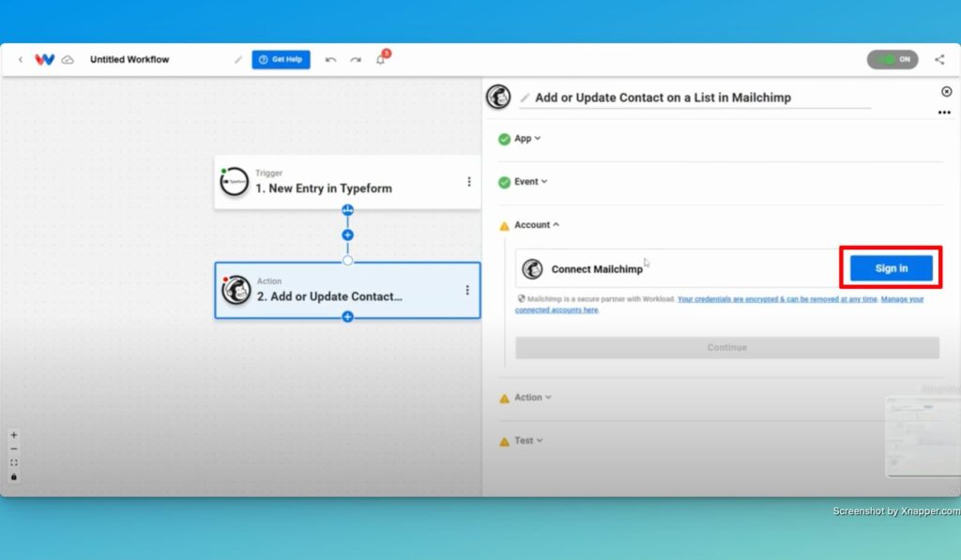Lock the canvas
The width and height of the screenshot is (961, 560).
[x=13, y=477]
